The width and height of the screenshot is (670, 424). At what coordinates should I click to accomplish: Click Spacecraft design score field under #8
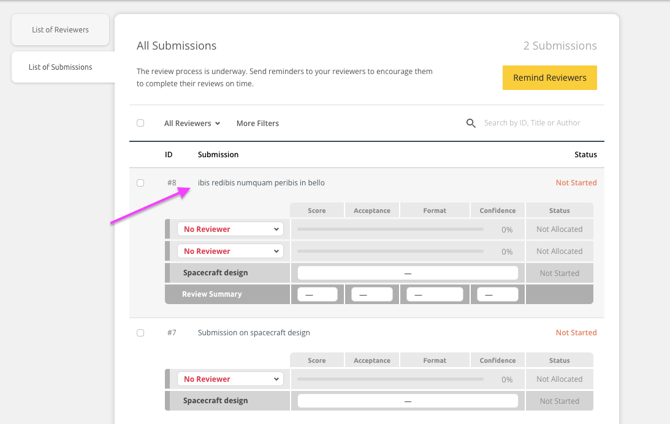coord(407,273)
